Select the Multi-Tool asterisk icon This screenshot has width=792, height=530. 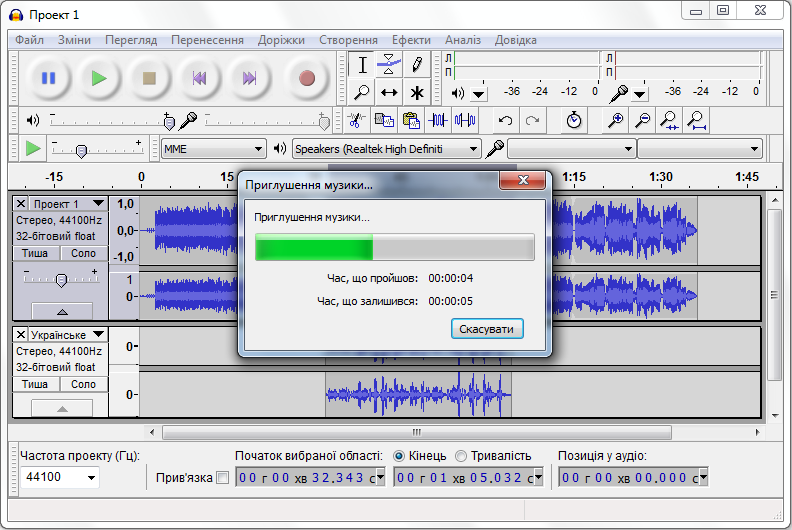(x=417, y=93)
